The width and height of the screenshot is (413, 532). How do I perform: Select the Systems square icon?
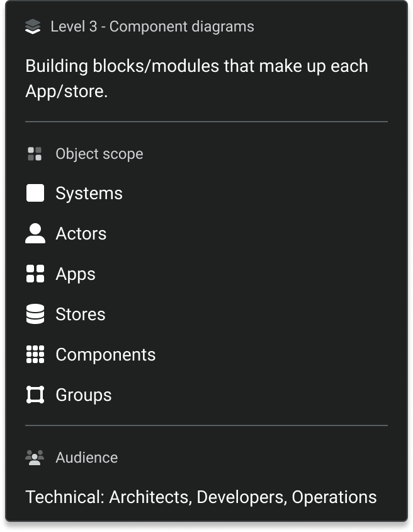35,193
